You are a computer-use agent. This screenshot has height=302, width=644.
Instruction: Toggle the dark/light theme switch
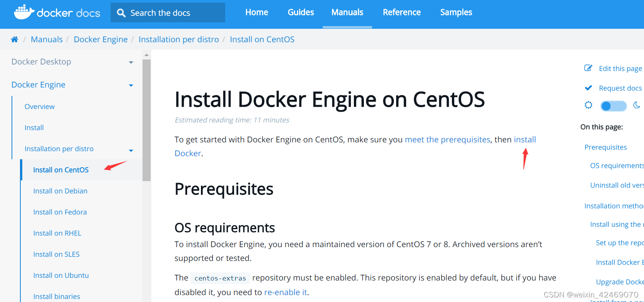click(x=613, y=106)
